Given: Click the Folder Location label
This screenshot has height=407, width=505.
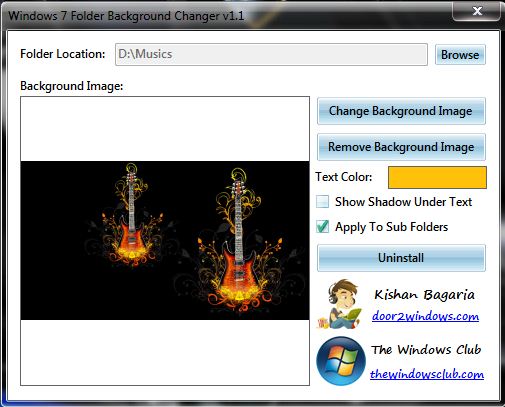Looking at the screenshot, I should pyautogui.click(x=63, y=54).
